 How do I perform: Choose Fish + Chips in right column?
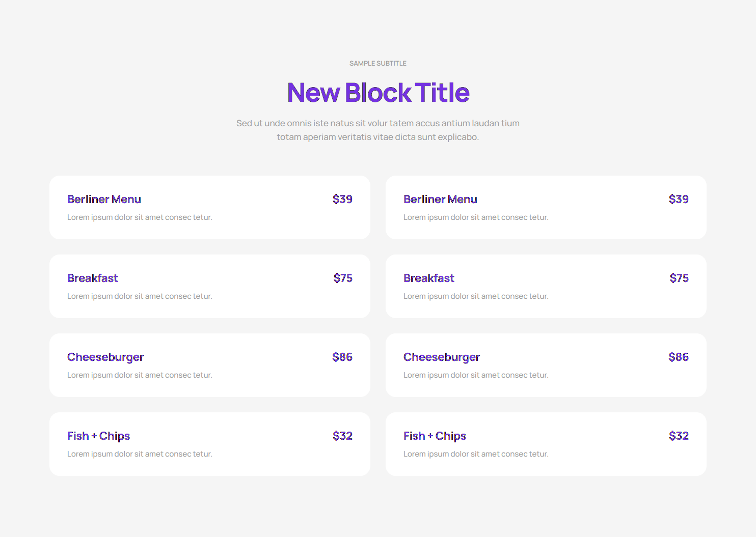pyautogui.click(x=435, y=436)
